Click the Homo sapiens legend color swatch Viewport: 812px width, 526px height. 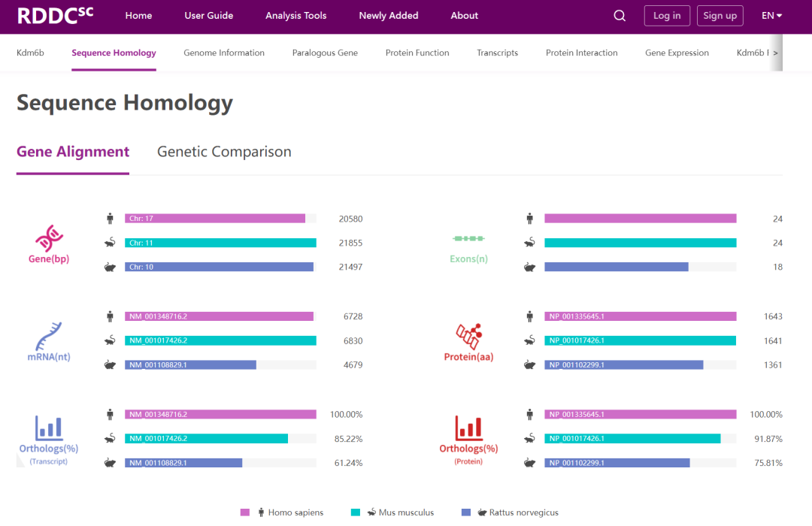[x=245, y=512]
